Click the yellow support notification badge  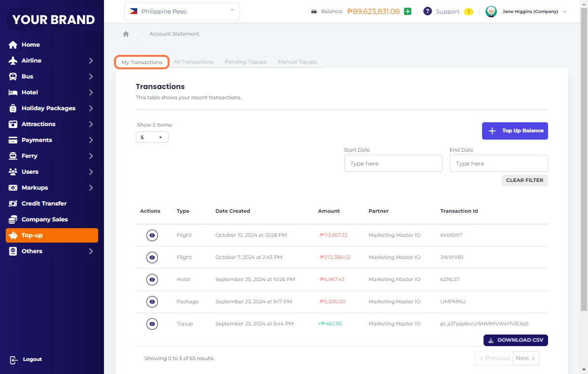tap(468, 12)
